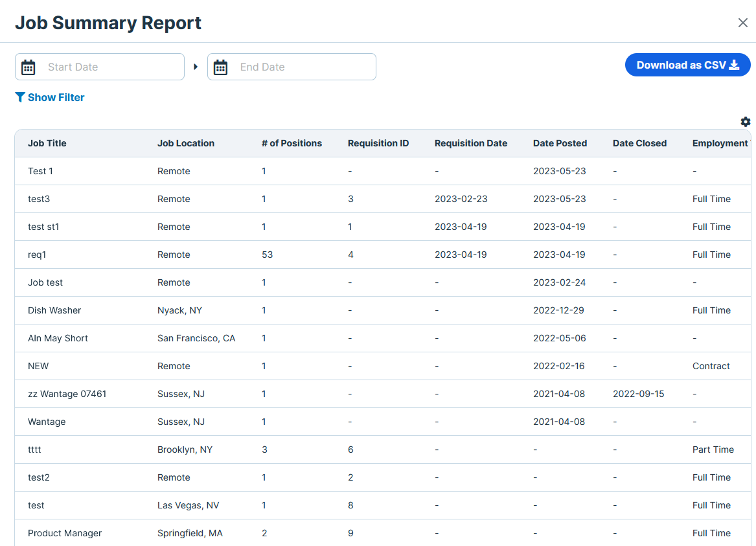
Task: Type in the Start Date field
Action: [110, 67]
